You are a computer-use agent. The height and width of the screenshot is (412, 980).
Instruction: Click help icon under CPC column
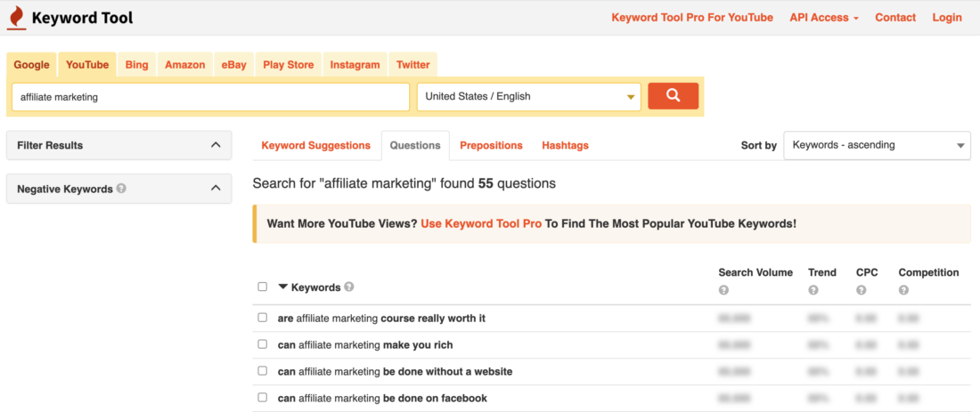pos(862,290)
